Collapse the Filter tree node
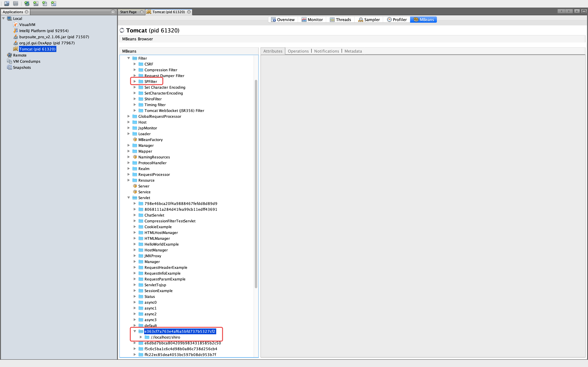Screen dimensions: 588x367 [129, 58]
